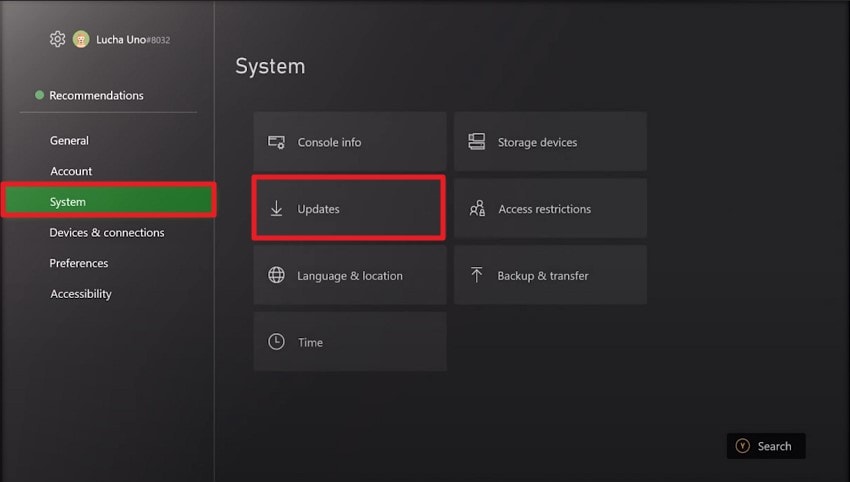
Task: Click the Backup & transfer upload icon
Action: click(476, 275)
